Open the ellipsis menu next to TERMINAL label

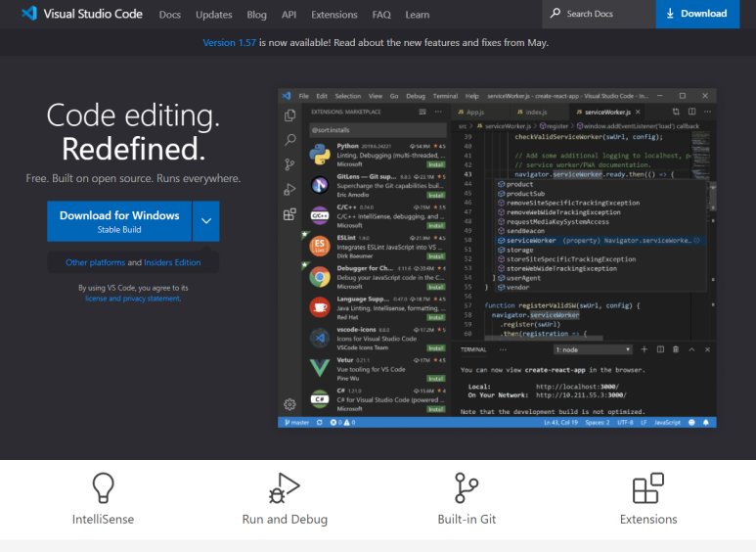[503, 349]
